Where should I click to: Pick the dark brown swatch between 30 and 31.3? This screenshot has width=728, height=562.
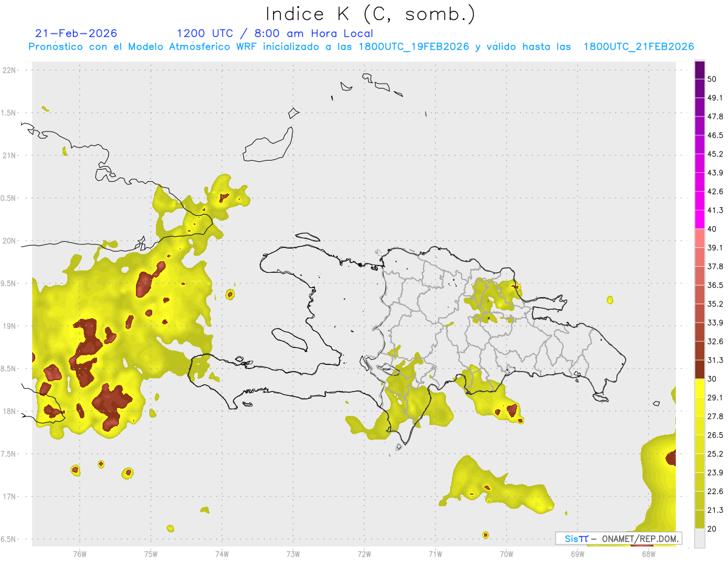click(x=699, y=369)
